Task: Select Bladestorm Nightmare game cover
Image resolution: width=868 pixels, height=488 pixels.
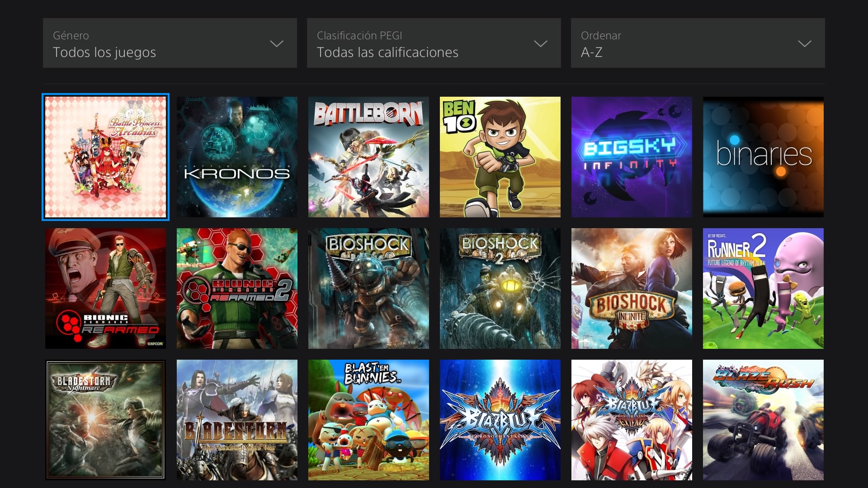Action: [105, 420]
